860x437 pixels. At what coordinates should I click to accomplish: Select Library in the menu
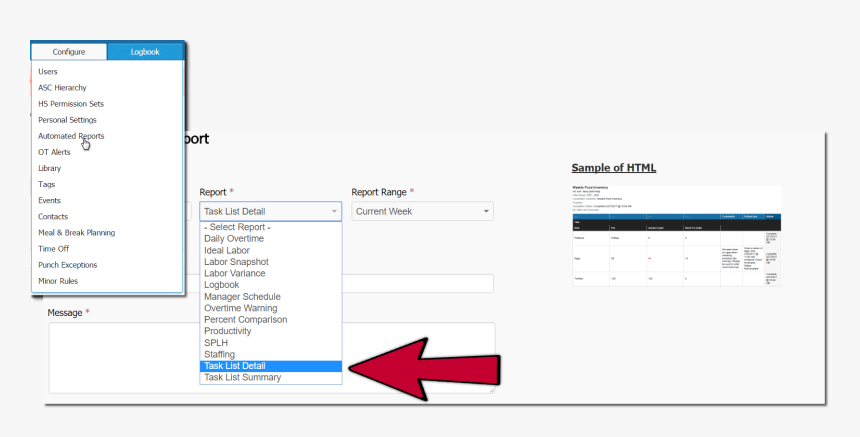tap(49, 168)
